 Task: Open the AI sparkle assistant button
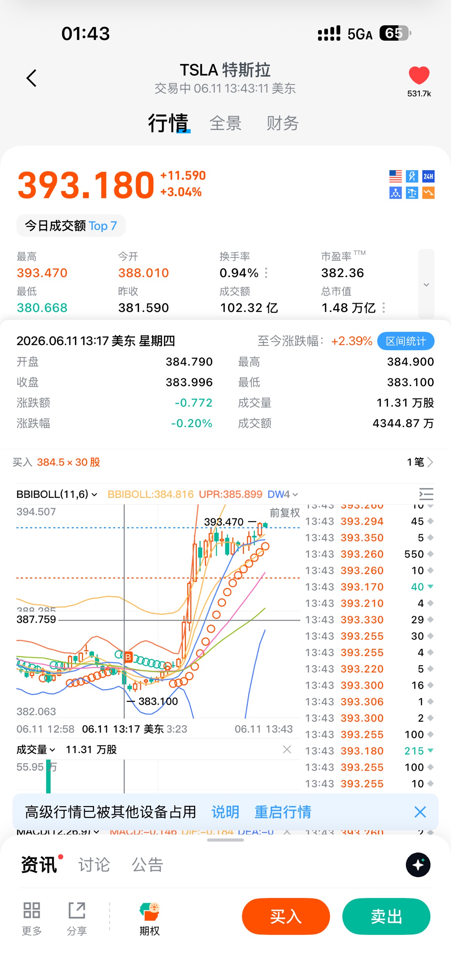(418, 865)
